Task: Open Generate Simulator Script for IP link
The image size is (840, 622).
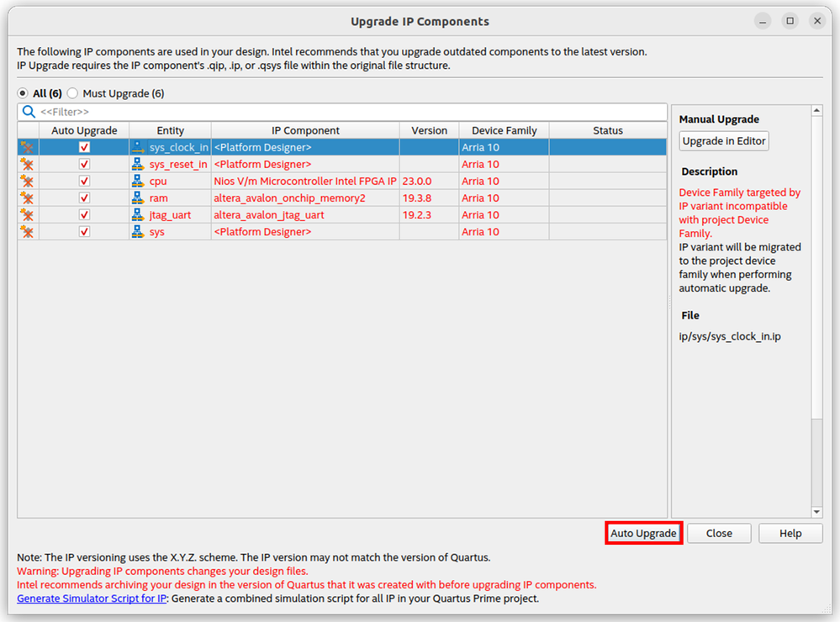Action: (92, 598)
